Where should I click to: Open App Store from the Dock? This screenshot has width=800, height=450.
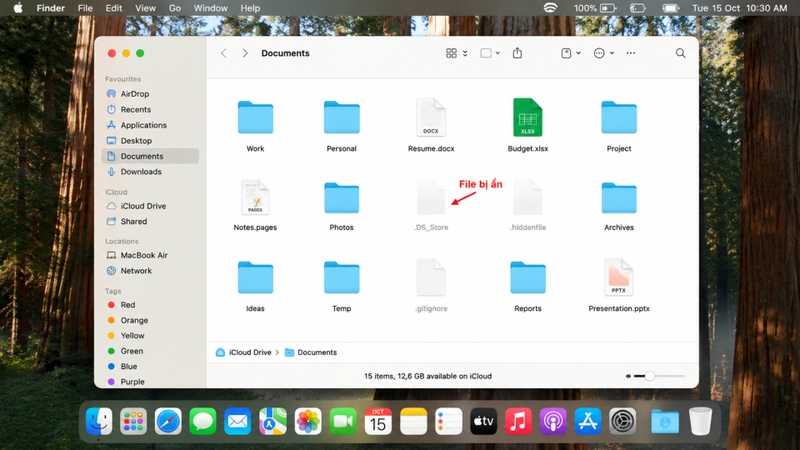[588, 421]
